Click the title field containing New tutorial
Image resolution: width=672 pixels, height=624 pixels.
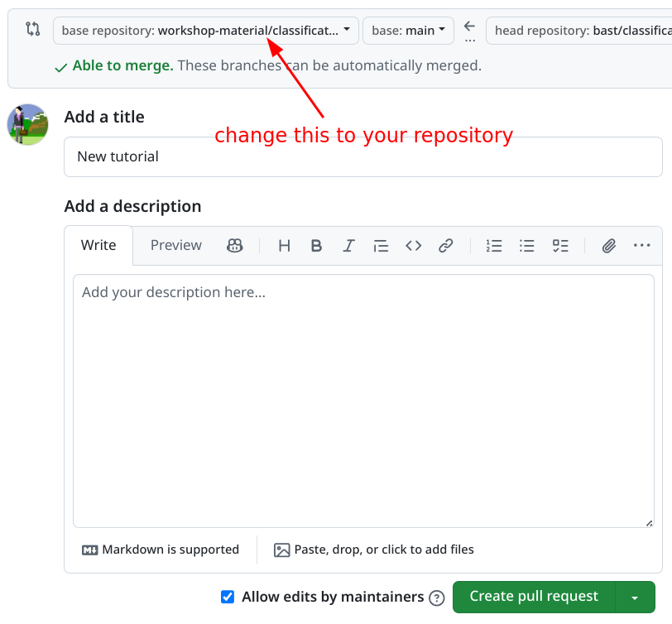(362, 156)
